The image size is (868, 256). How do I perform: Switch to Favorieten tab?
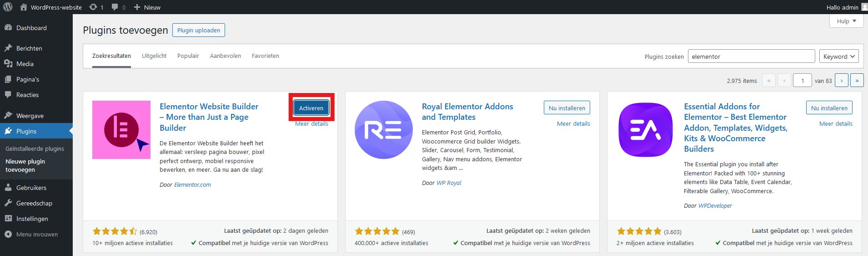(x=266, y=56)
